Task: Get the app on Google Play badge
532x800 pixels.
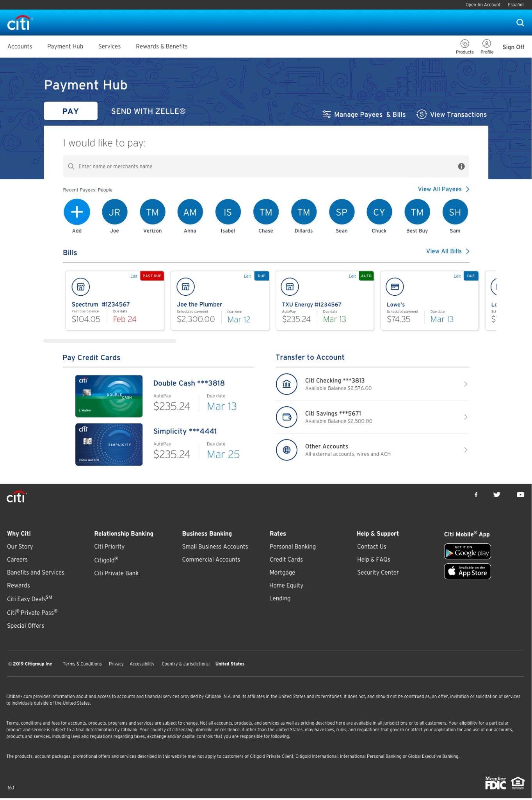Action: pyautogui.click(x=467, y=551)
